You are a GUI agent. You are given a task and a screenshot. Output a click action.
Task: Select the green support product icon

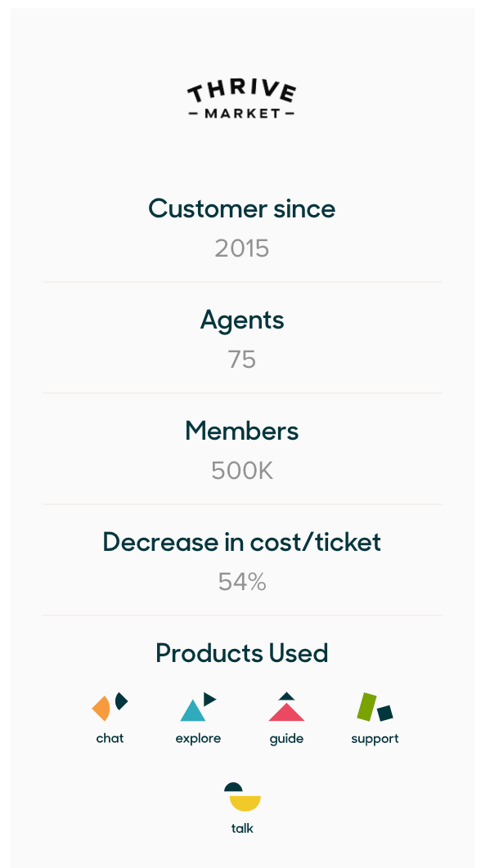375,707
